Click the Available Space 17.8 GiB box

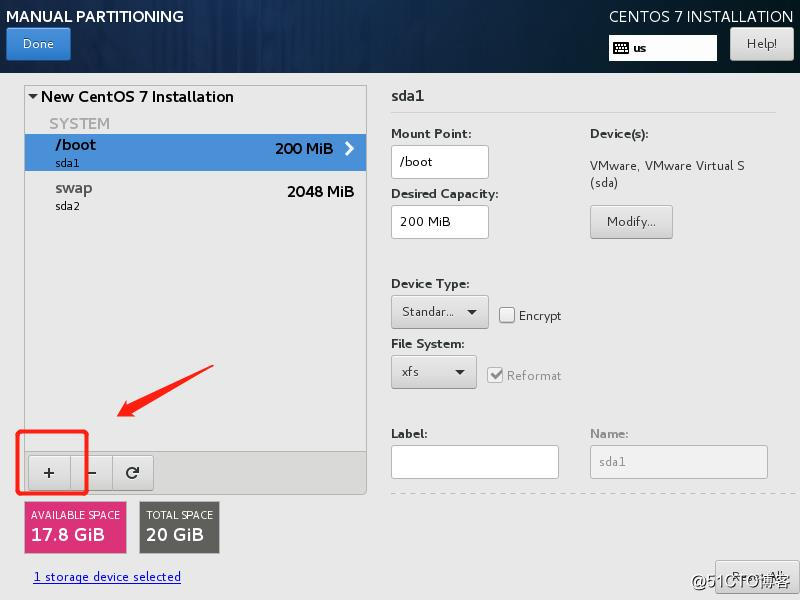pos(76,527)
